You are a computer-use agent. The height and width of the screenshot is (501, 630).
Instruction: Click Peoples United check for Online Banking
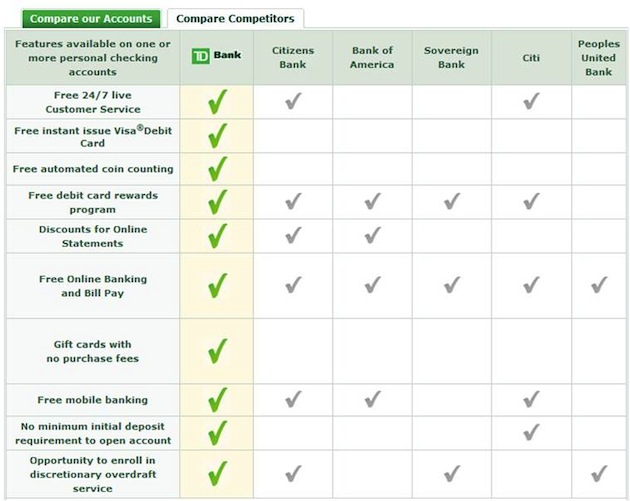coord(599,286)
